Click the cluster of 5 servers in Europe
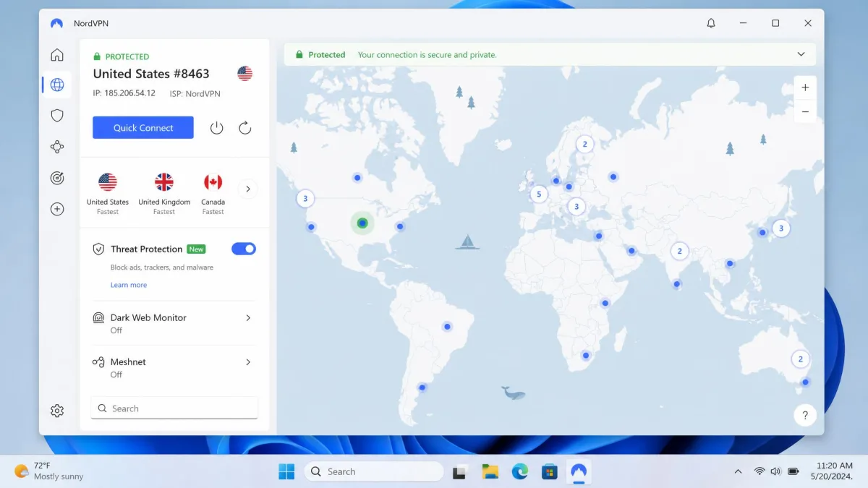868x488 pixels. click(539, 194)
